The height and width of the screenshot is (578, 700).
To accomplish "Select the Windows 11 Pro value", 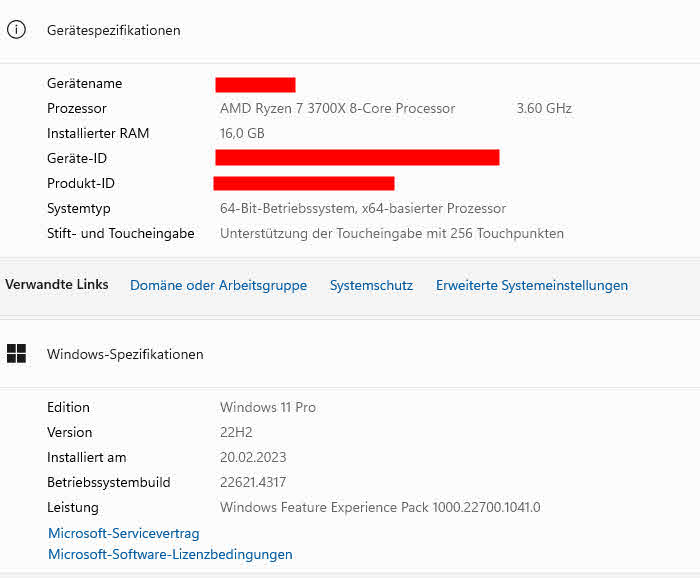I will pos(268,407).
